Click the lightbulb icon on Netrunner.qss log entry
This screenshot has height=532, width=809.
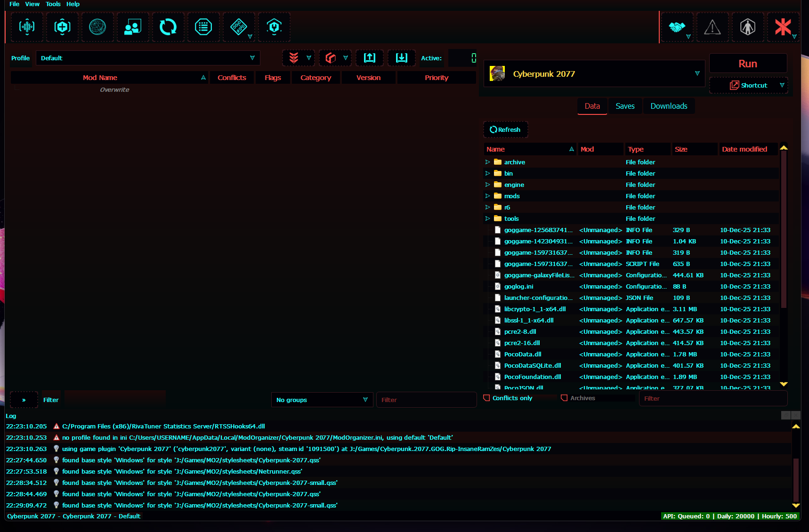pyautogui.click(x=57, y=471)
